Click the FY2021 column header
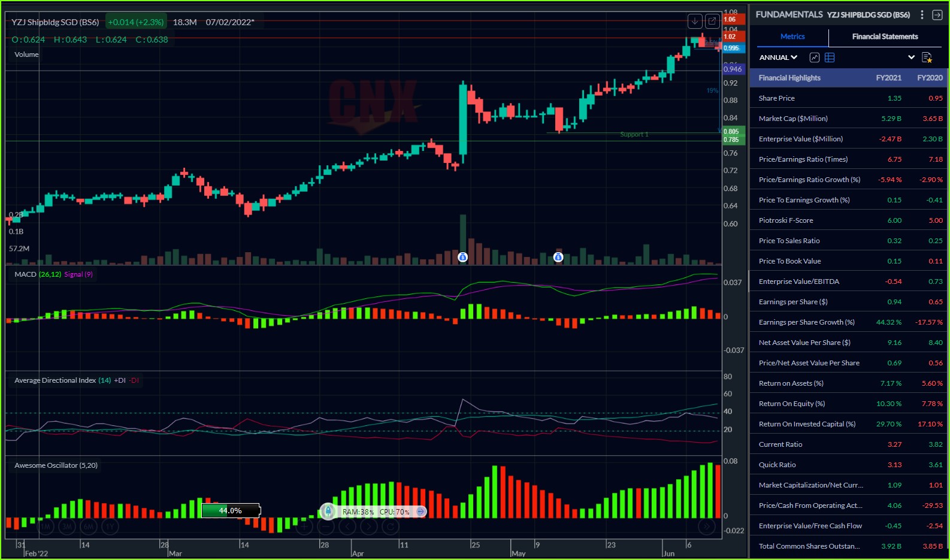Screen dimensions: 950x560 pos(888,78)
